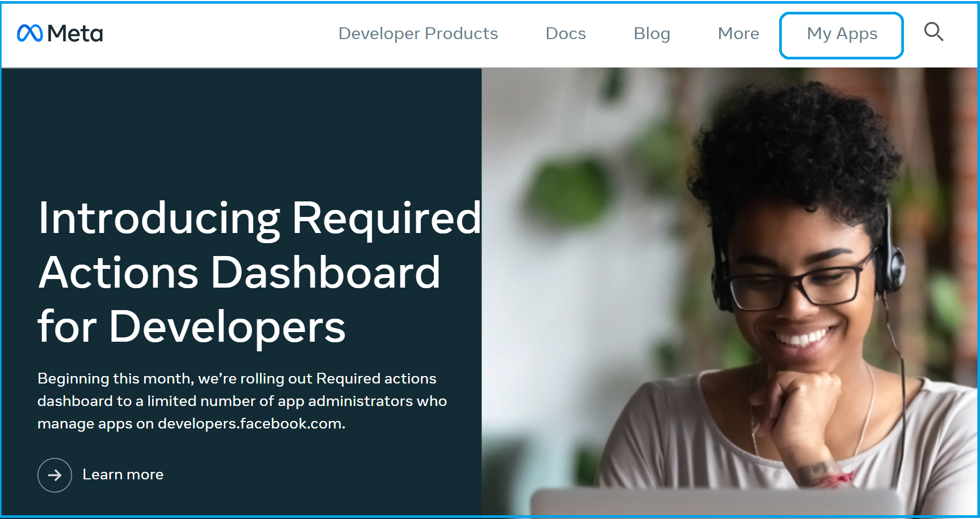Open Developer Products menu
Screen dimensions: 980x519
[418, 33]
